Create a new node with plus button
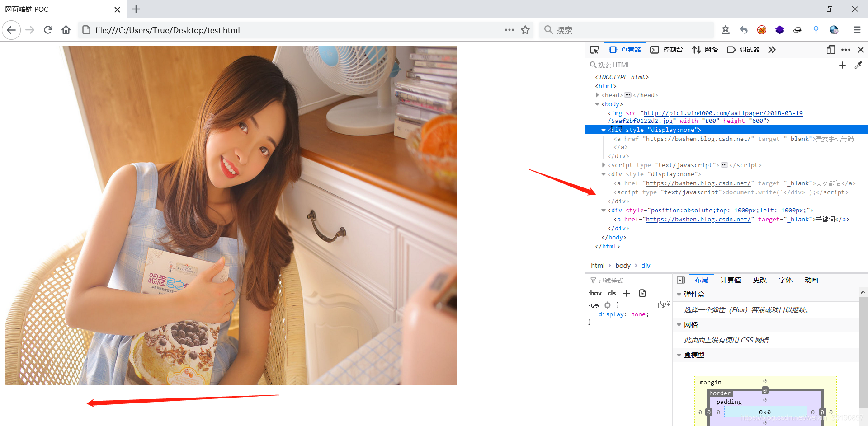 pyautogui.click(x=842, y=65)
